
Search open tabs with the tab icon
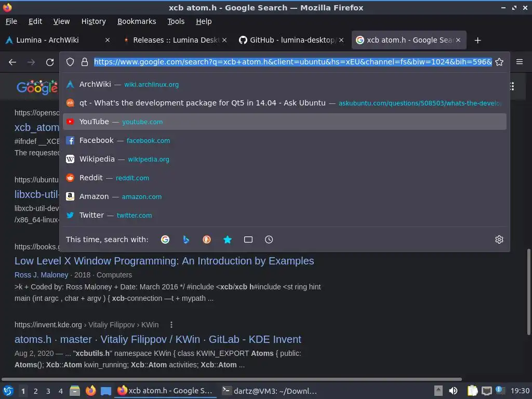click(x=248, y=240)
